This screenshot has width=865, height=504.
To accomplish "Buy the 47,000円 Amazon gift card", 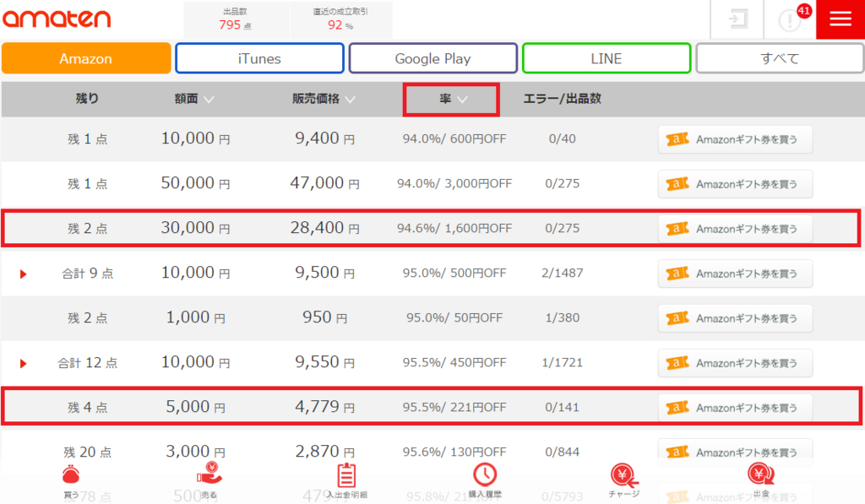I will pos(735,184).
